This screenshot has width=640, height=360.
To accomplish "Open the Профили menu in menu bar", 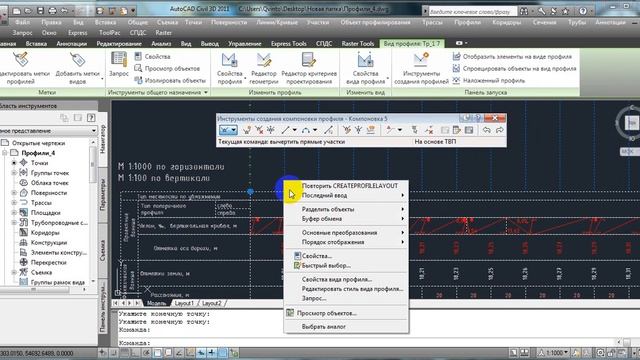I will (x=467, y=22).
